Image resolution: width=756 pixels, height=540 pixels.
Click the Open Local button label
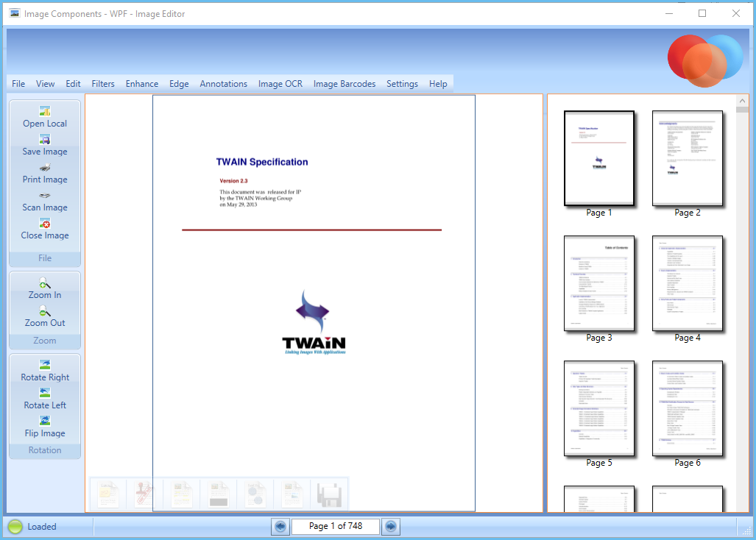(x=45, y=124)
